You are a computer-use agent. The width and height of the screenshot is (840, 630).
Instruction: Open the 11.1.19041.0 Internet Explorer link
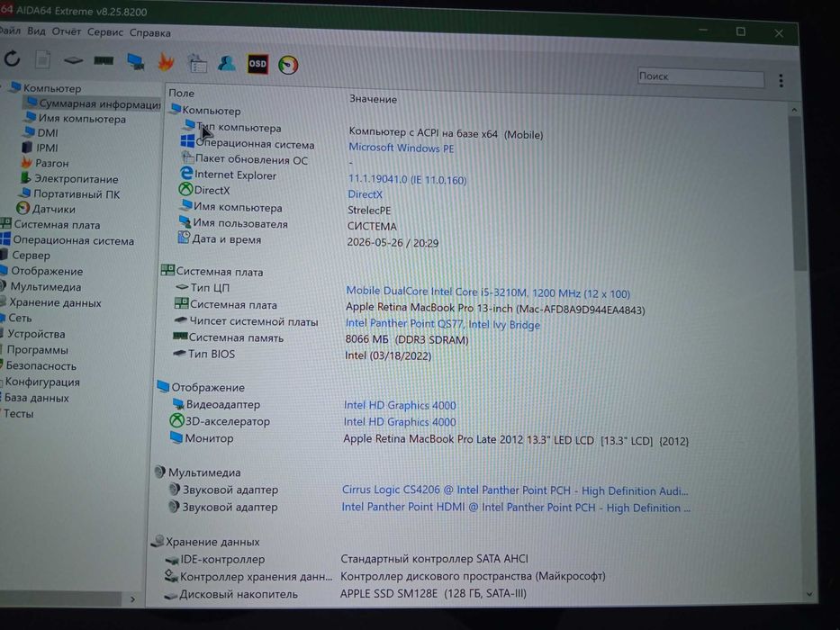407,179
